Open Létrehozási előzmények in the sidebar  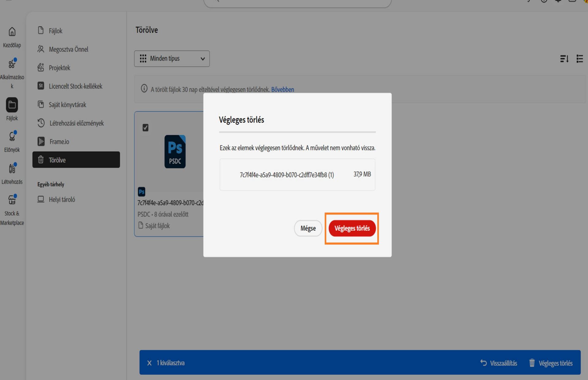click(x=76, y=123)
